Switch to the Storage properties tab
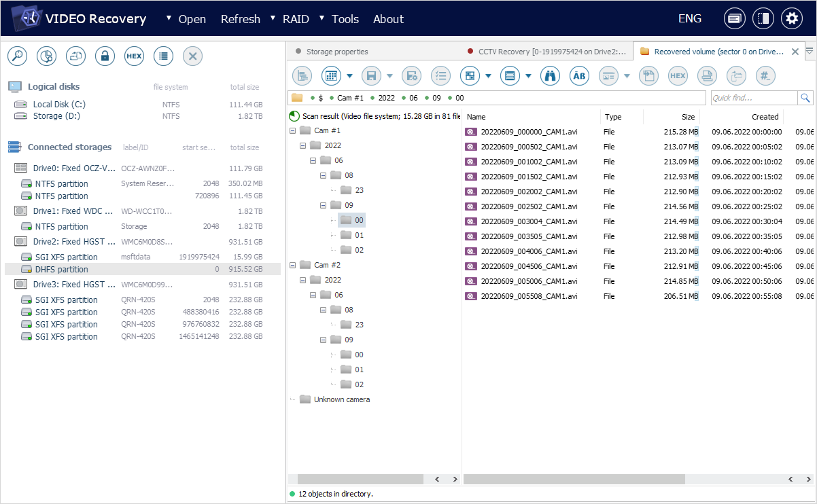817x504 pixels. [336, 51]
